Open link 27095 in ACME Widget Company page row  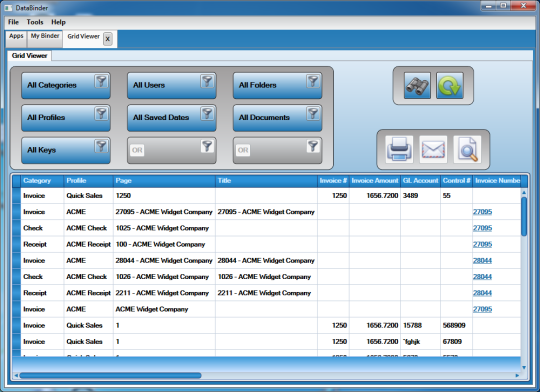pos(482,309)
